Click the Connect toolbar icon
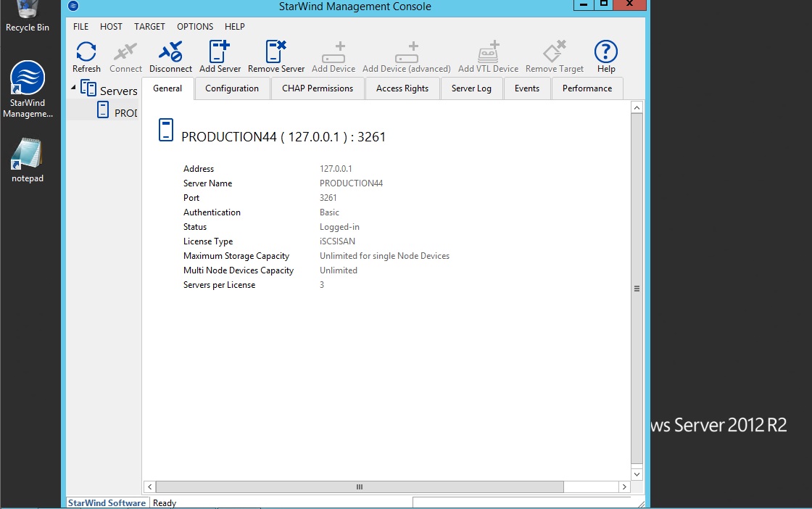The image size is (812, 509). (x=125, y=57)
